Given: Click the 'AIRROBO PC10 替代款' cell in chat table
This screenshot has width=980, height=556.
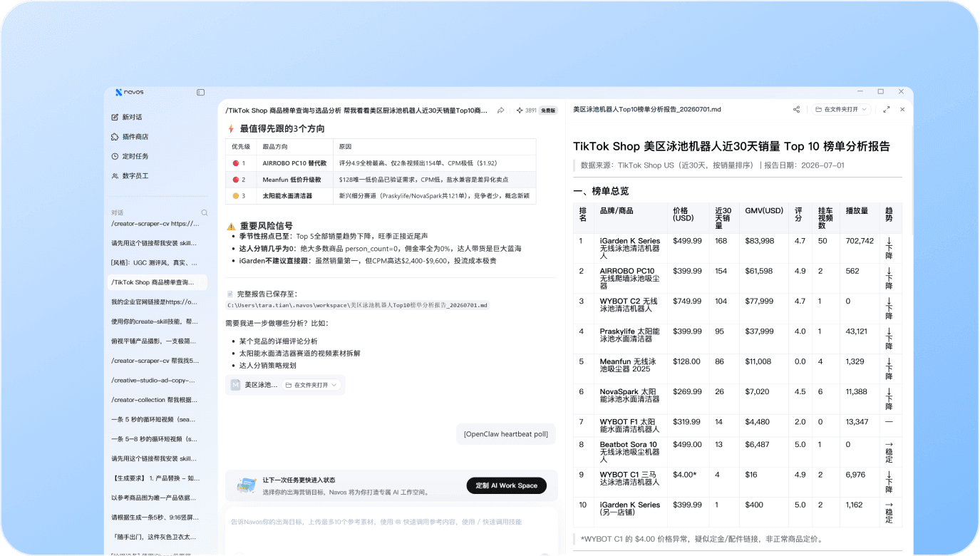Looking at the screenshot, I should [294, 163].
